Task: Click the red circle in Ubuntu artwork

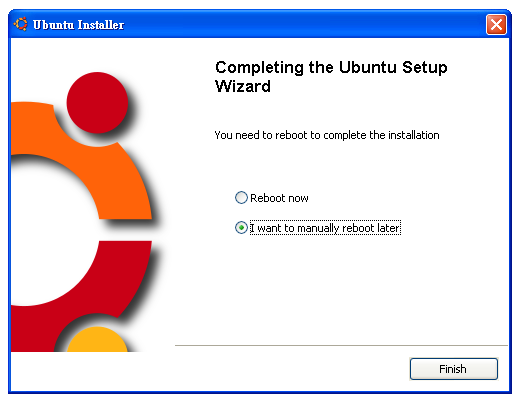Action: 97,103
